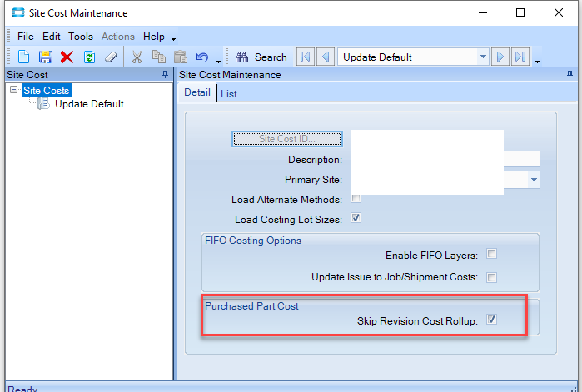Uncheck Skip Revision Cost Rollup checkbox
Viewport: 582px width, 392px height.
pos(491,320)
